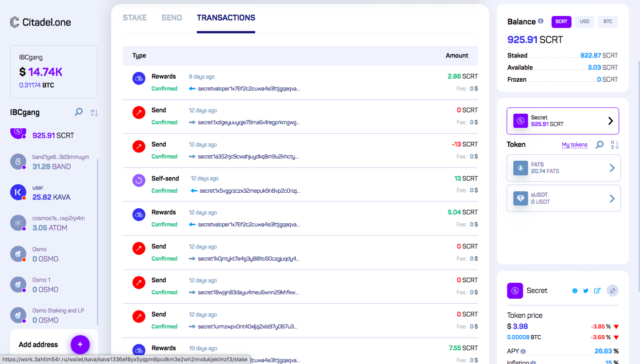Open the Citadel.one logo home link

click(x=41, y=22)
